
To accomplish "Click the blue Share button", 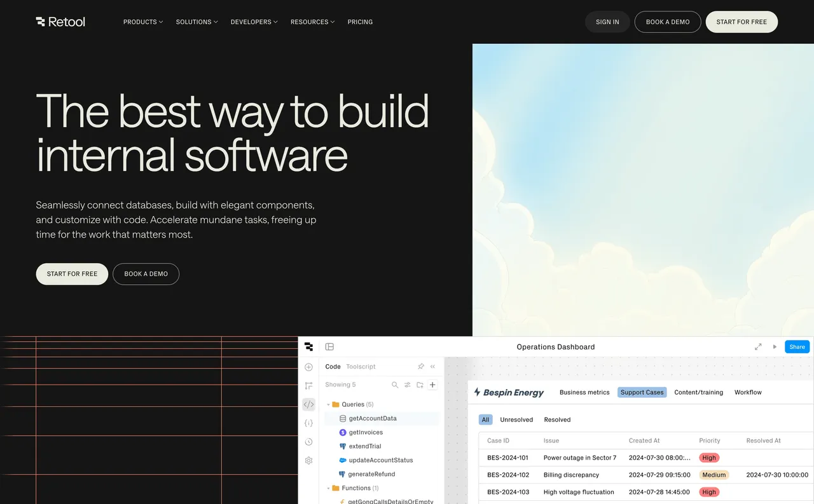I will 797,346.
